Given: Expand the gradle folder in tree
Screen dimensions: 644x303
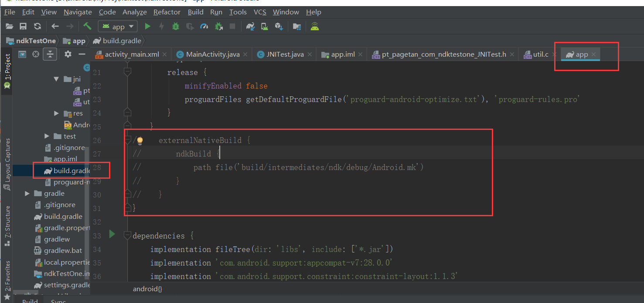Looking at the screenshot, I should click(x=27, y=194).
